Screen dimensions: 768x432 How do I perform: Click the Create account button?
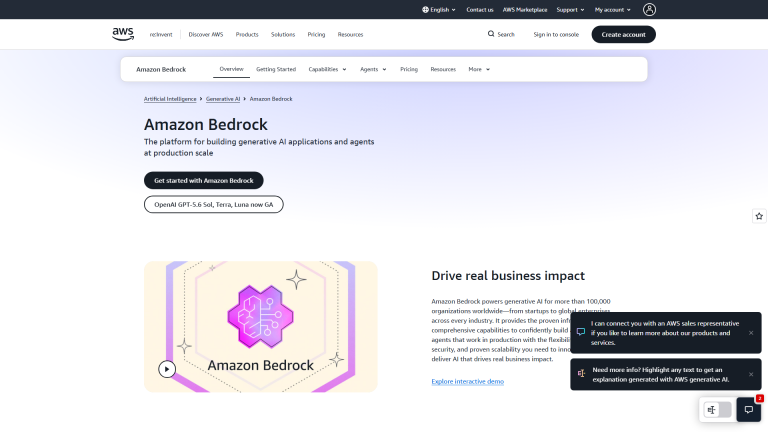point(624,34)
